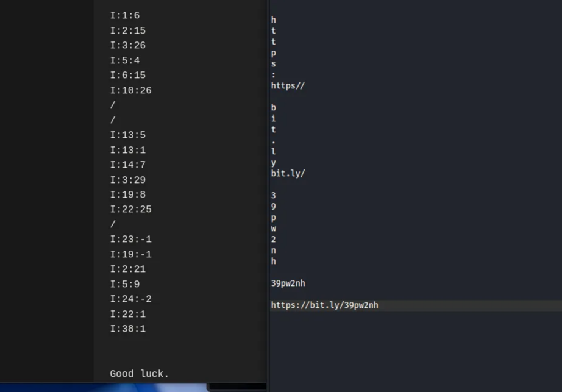
Task: Click the single letter "n" line
Action: [274, 251]
